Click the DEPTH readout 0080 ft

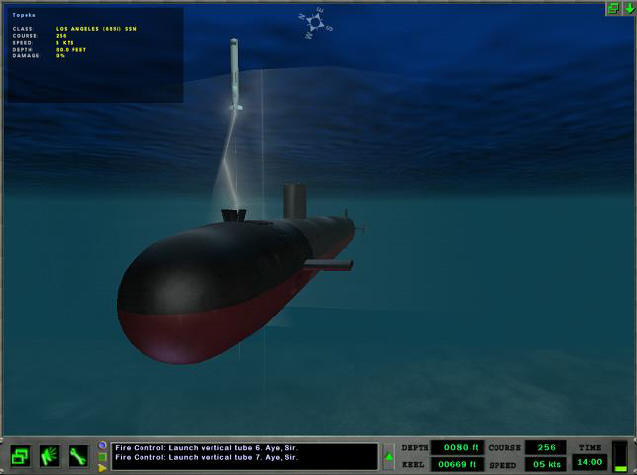click(x=457, y=447)
